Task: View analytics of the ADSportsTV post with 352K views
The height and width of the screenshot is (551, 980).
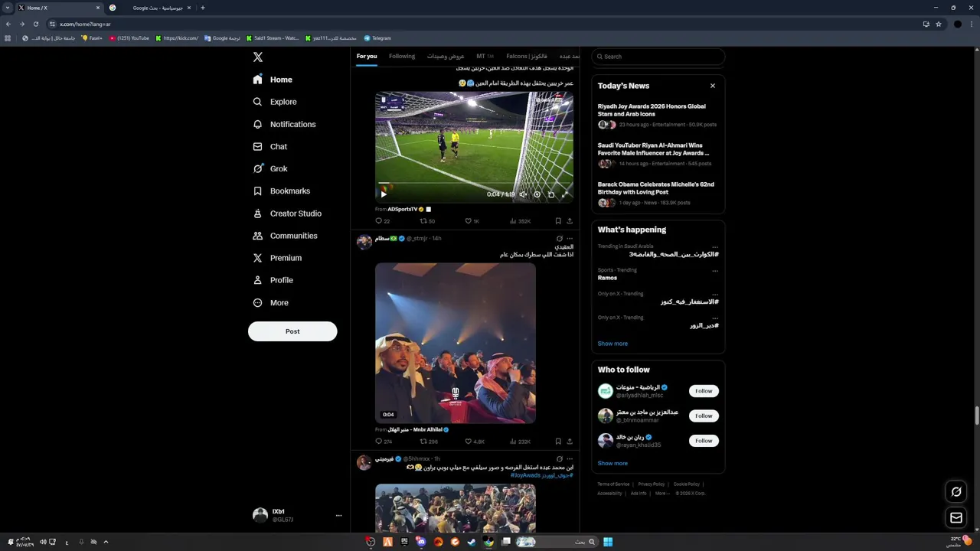Action: pyautogui.click(x=520, y=221)
